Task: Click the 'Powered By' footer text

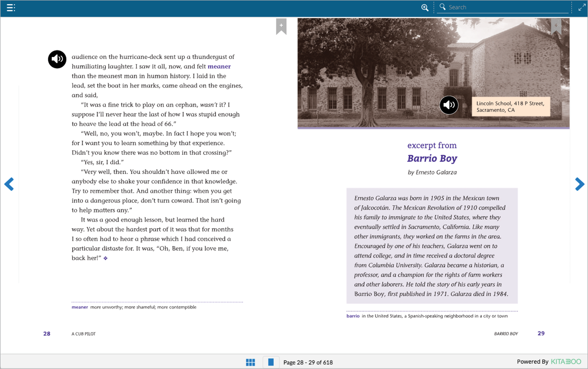Action: tap(532, 362)
